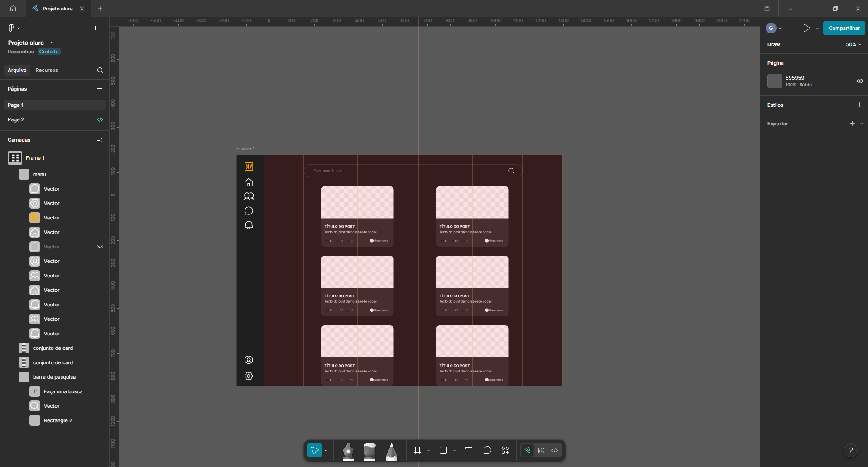868x467 pixels.
Task: Click the bell icon in the design sidebar
Action: coord(249,225)
